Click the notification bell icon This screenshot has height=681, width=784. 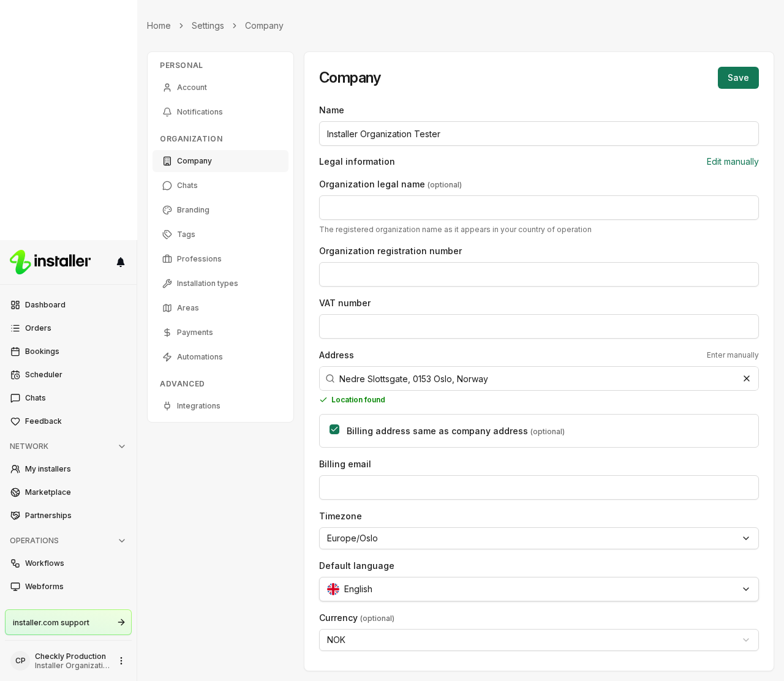pos(121,262)
